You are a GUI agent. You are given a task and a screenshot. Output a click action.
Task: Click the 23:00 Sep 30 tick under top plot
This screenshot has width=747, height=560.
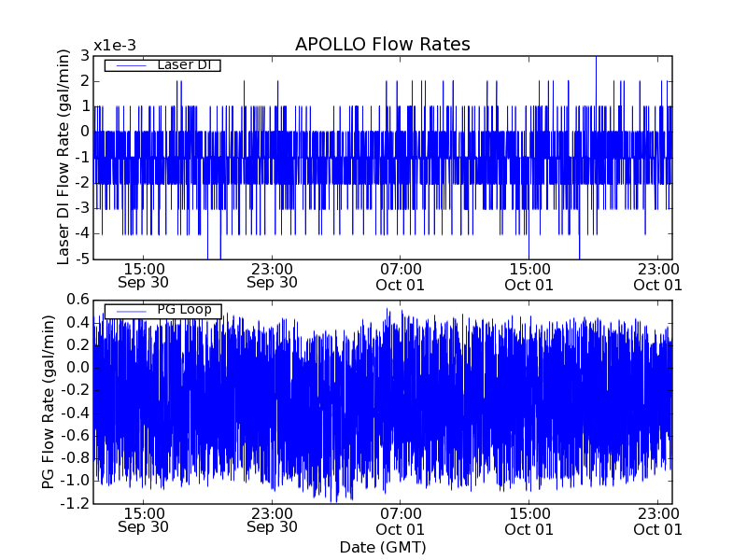coord(272,275)
